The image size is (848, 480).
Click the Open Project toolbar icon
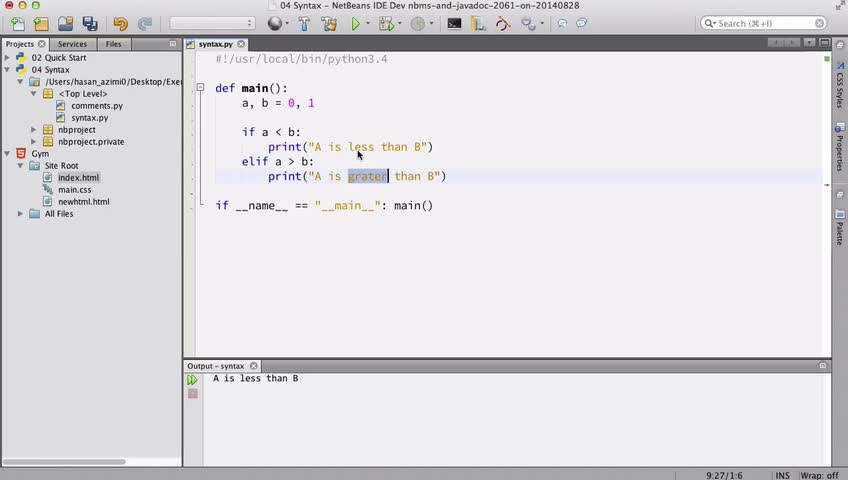click(x=65, y=24)
